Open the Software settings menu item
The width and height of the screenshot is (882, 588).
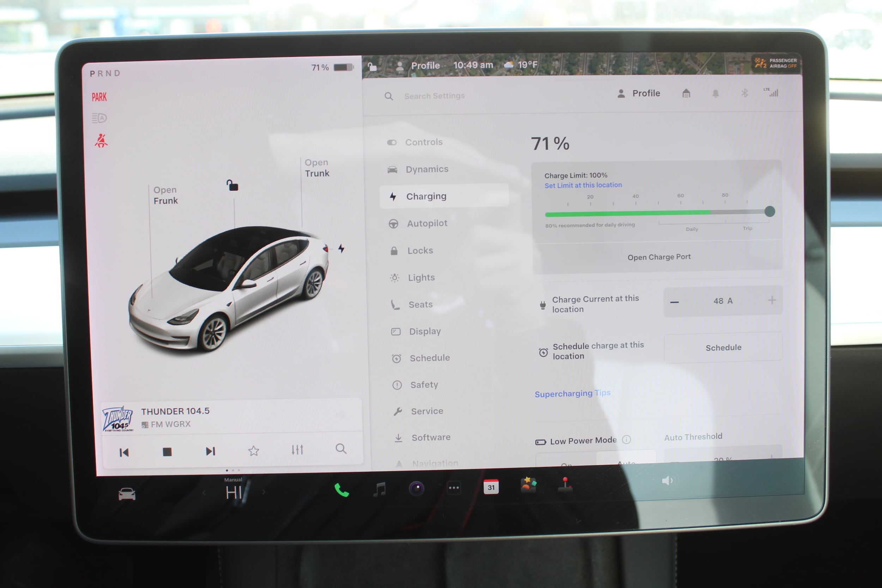[x=430, y=437]
